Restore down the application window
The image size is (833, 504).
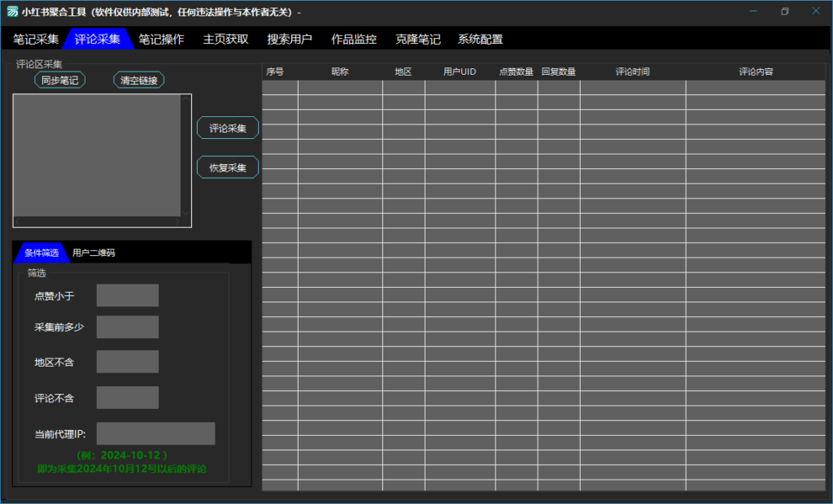pyautogui.click(x=785, y=11)
